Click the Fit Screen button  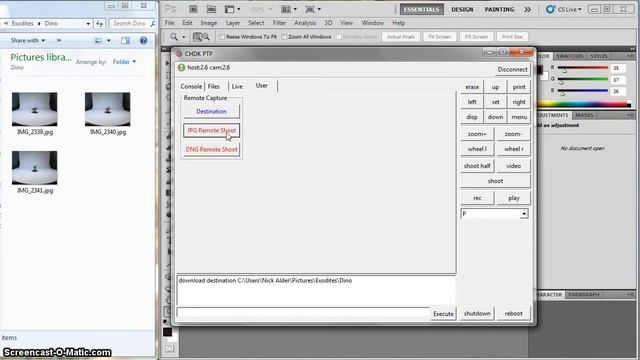click(440, 37)
